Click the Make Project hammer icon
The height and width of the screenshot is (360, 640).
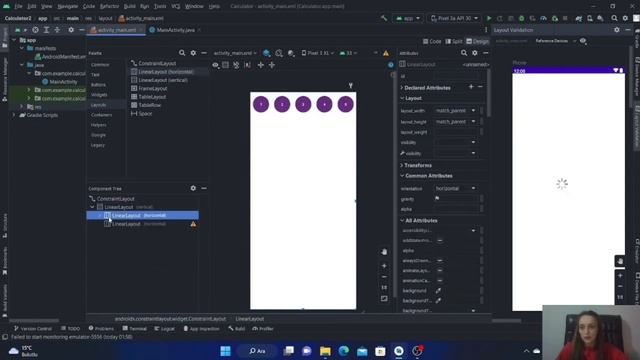(x=384, y=18)
